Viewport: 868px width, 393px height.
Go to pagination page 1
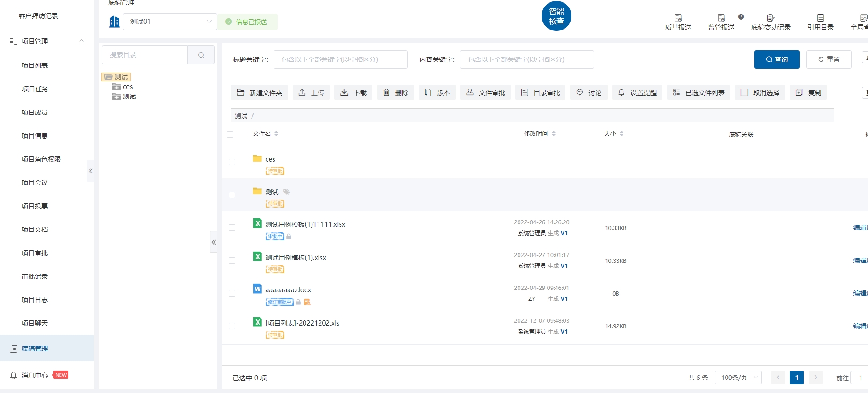pos(797,378)
